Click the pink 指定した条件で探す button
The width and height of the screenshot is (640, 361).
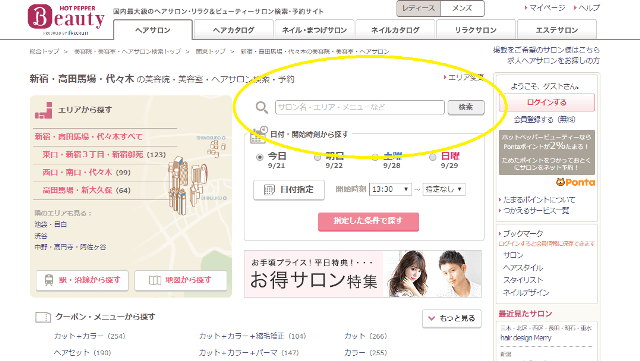(x=368, y=221)
